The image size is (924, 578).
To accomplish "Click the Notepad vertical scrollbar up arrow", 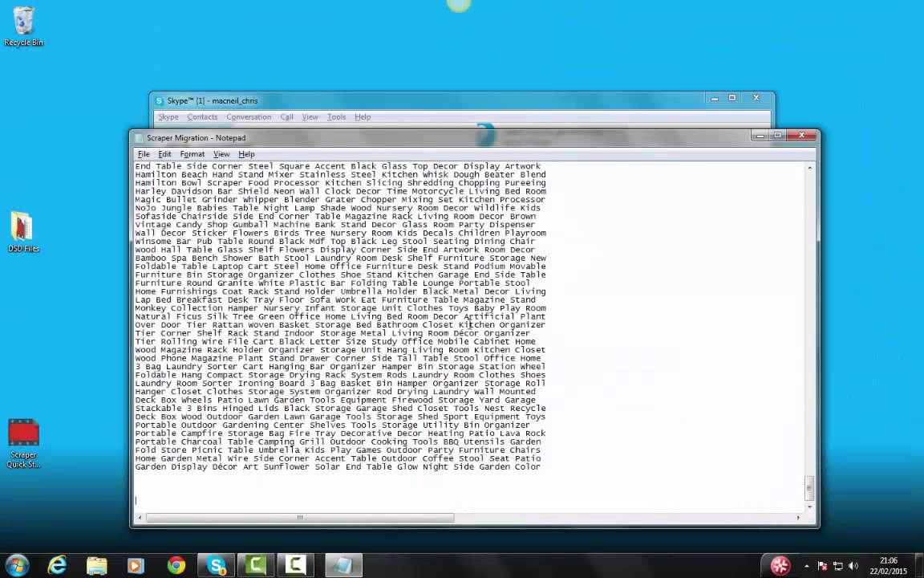I will point(809,168).
